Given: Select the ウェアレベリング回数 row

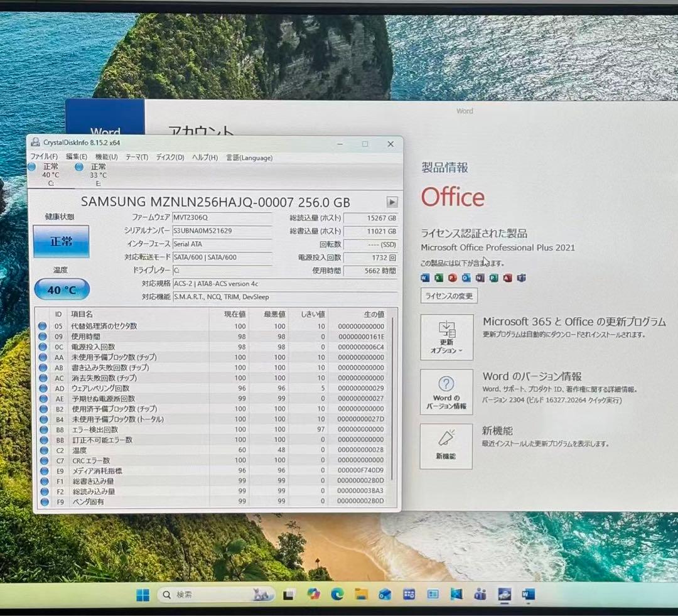Looking at the screenshot, I should pos(212,388).
